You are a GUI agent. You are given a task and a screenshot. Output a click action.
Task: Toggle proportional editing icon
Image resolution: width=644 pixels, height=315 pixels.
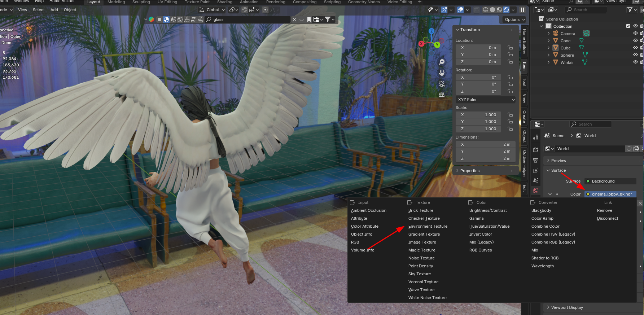click(x=265, y=10)
